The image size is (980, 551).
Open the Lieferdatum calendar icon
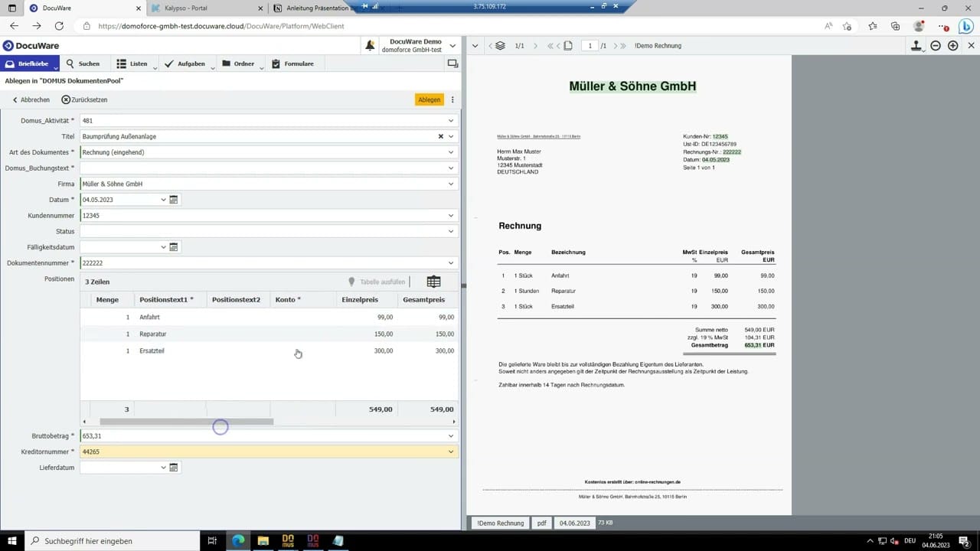click(x=174, y=468)
